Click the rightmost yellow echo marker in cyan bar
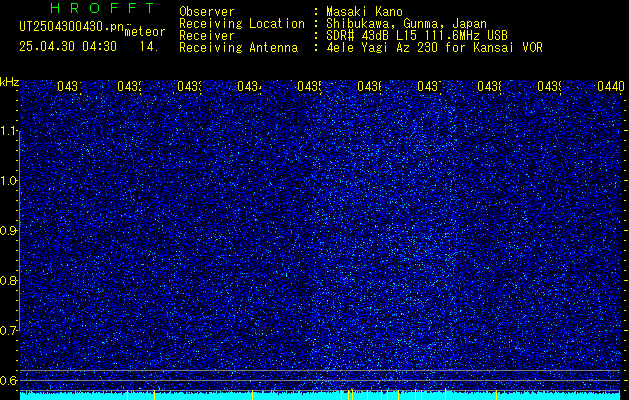 point(496,395)
